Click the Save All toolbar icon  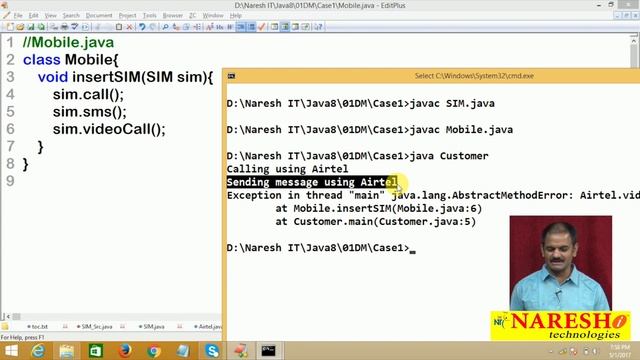[41, 27]
